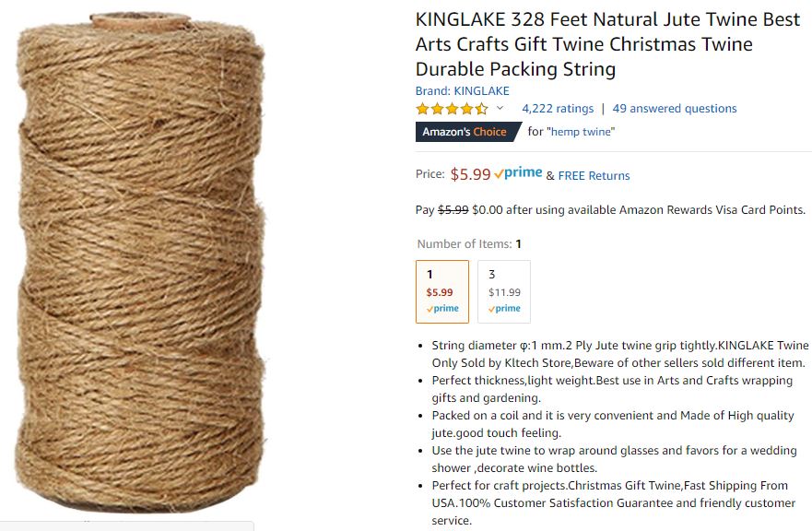The image size is (812, 531).
Task: Click the string diameter bullet point
Action: click(619, 354)
